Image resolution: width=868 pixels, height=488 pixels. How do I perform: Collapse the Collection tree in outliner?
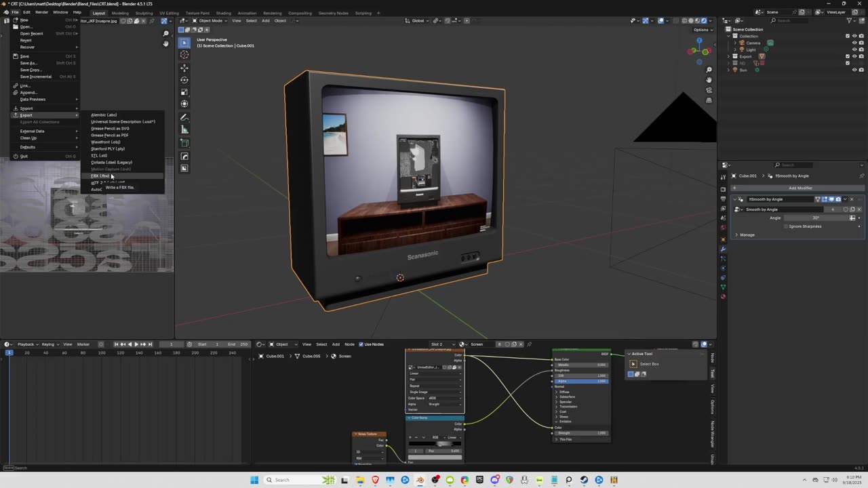pos(728,36)
